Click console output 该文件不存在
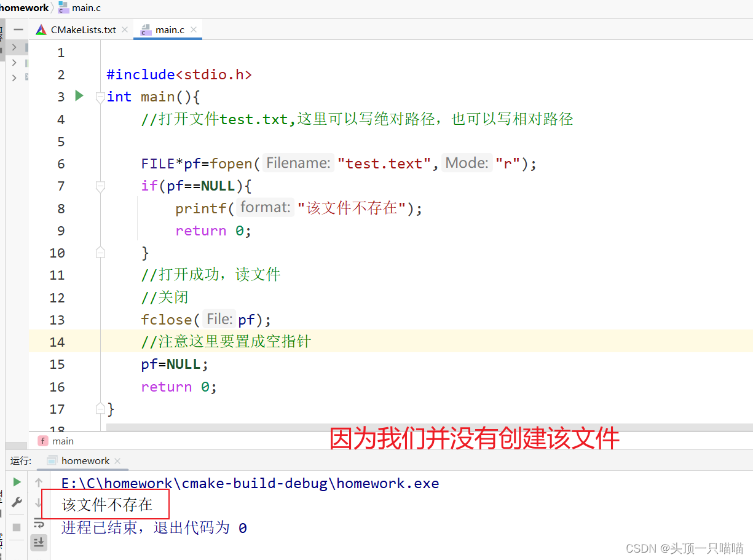 pos(107,505)
